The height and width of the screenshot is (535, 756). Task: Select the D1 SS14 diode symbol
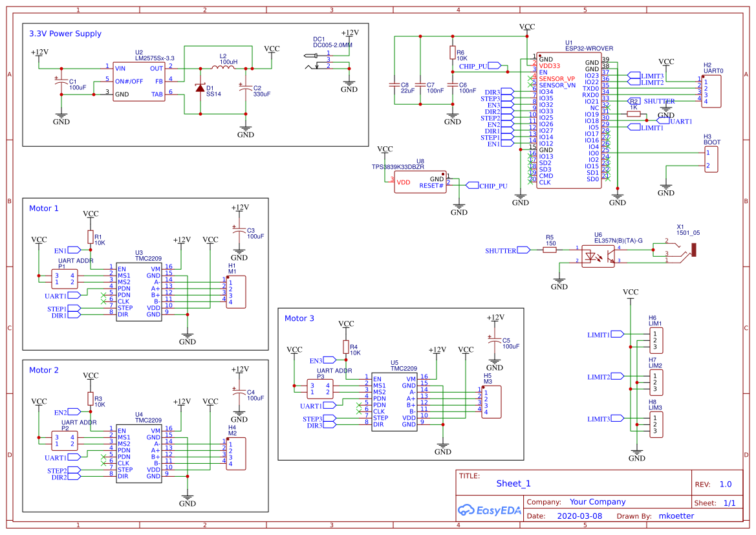pos(200,88)
